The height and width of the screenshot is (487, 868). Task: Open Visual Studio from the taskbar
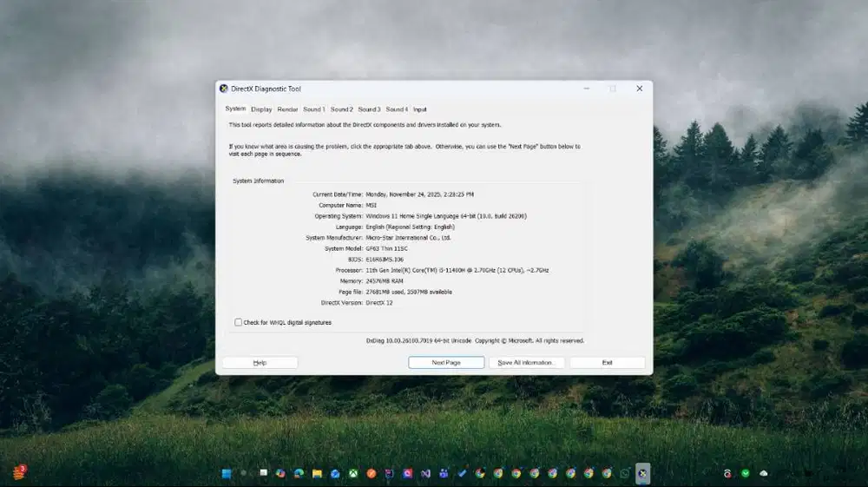[425, 473]
